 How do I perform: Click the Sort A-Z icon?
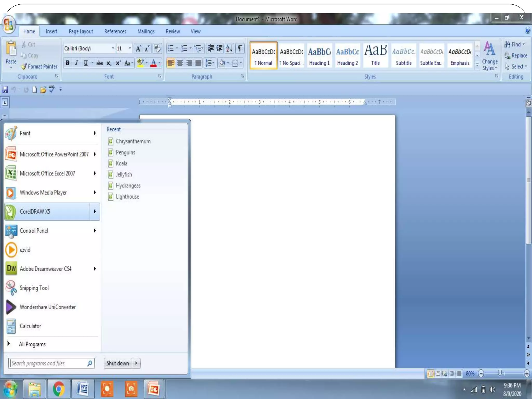[x=229, y=48]
